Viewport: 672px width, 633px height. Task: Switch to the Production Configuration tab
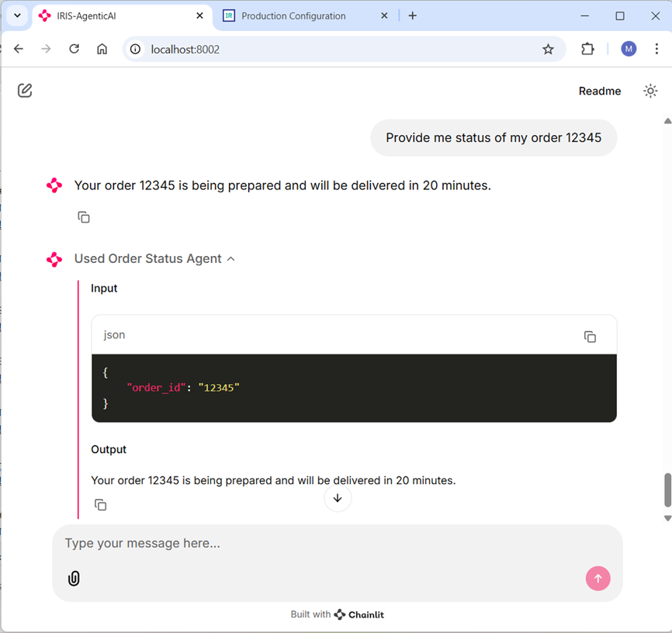[x=293, y=16]
